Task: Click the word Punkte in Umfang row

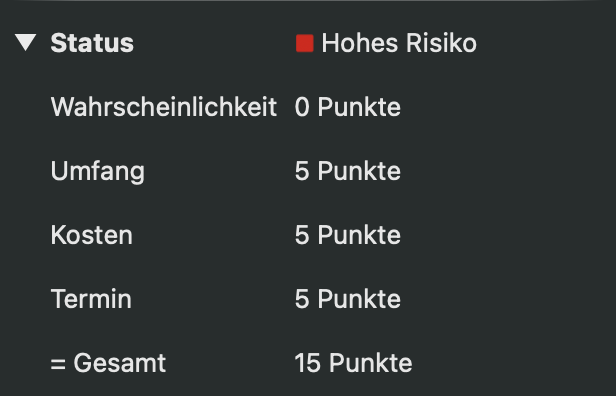Action: click(x=359, y=171)
